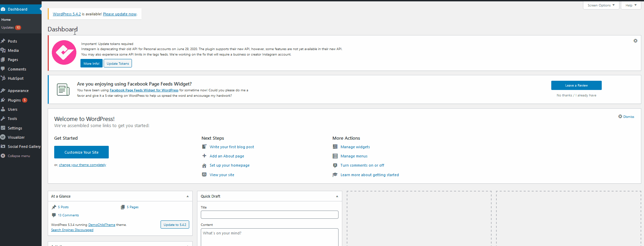This screenshot has height=246, width=644.
Task: Click the Users person icon
Action: pos(3,109)
